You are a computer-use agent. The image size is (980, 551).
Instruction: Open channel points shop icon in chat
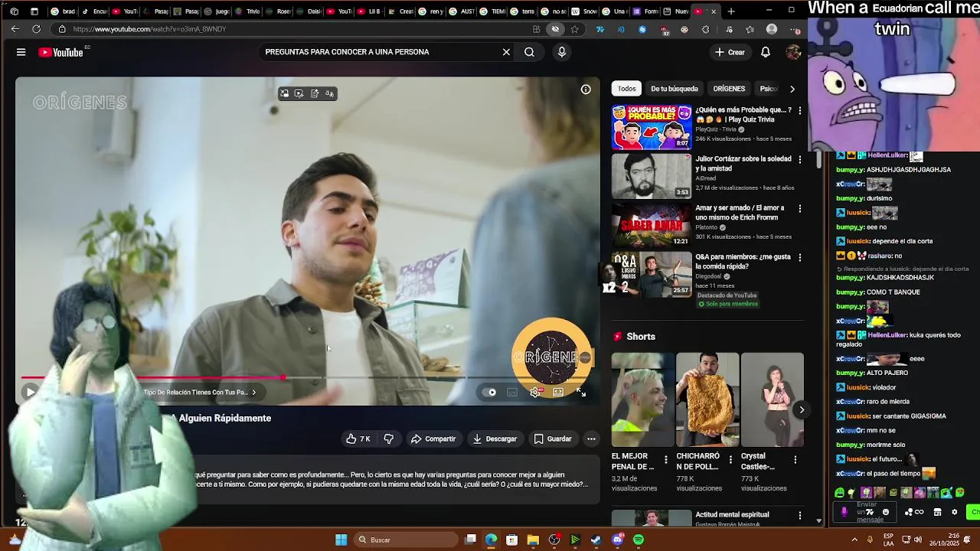pos(937,512)
